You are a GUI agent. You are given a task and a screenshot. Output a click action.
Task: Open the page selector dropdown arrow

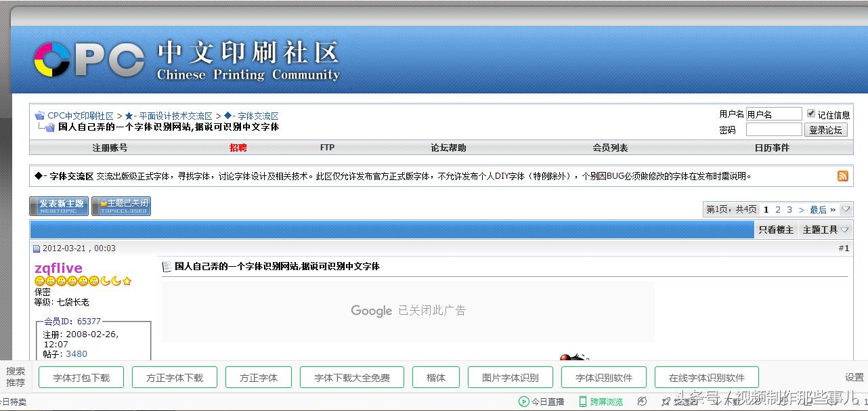pos(846,209)
